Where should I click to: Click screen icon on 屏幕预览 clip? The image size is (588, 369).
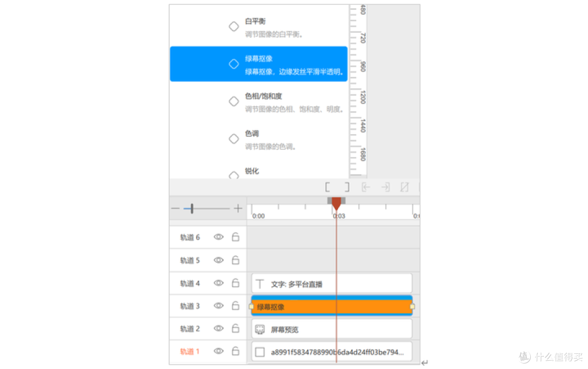(260, 330)
